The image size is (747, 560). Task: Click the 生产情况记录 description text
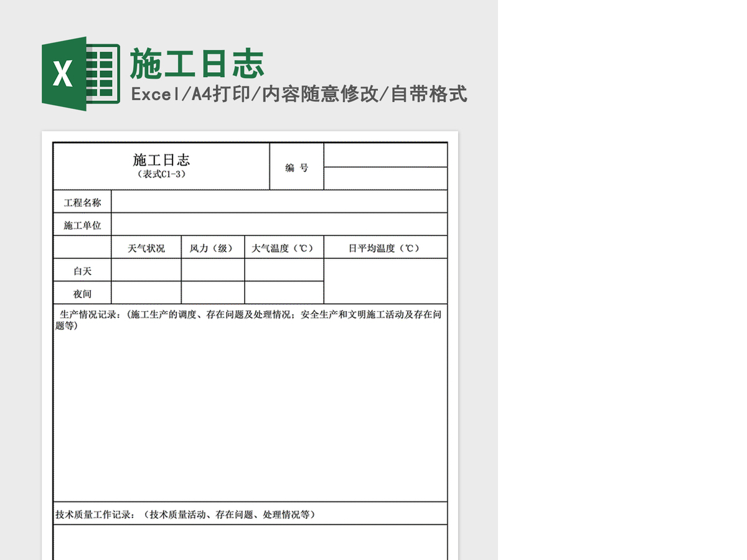point(249,320)
